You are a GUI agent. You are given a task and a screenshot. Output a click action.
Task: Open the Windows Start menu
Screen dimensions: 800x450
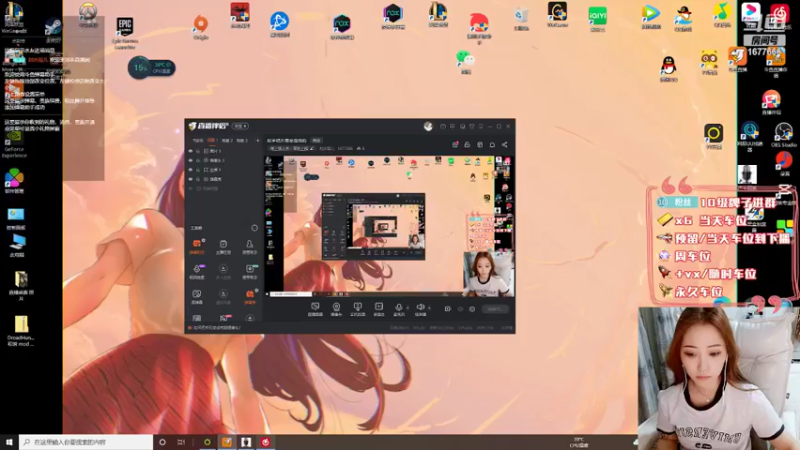pyautogui.click(x=9, y=442)
